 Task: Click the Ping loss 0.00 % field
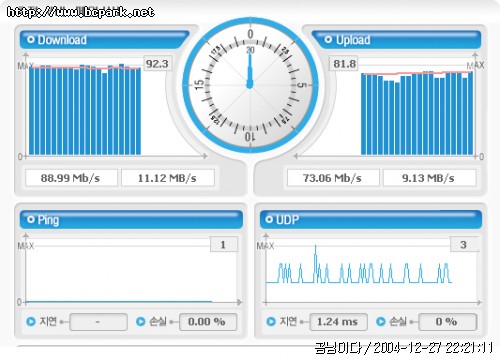(208, 322)
